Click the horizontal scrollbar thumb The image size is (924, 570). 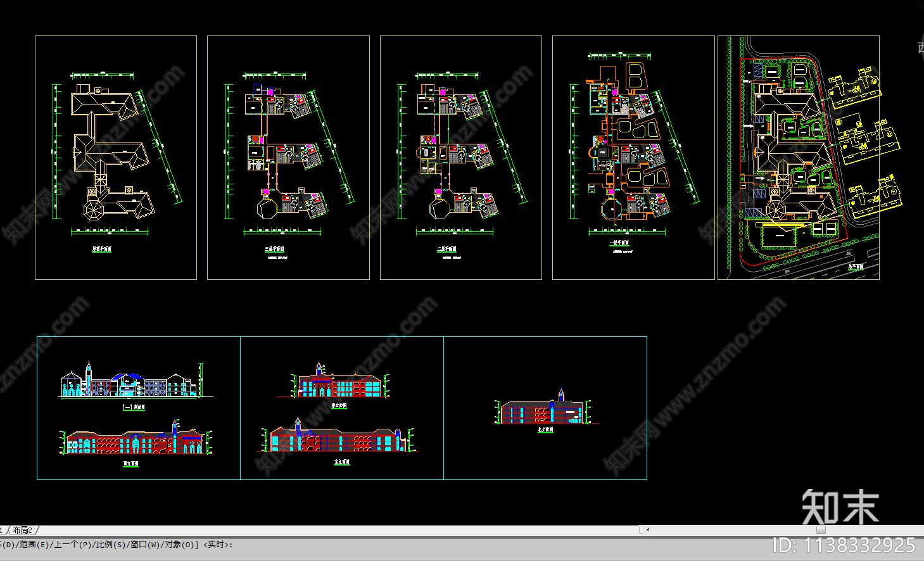tap(821, 530)
